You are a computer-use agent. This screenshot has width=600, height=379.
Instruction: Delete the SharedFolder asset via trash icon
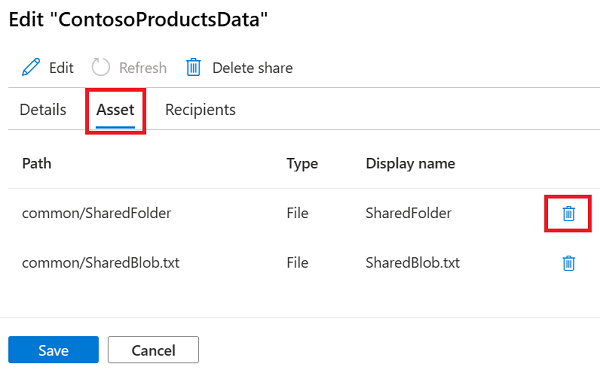click(x=569, y=213)
